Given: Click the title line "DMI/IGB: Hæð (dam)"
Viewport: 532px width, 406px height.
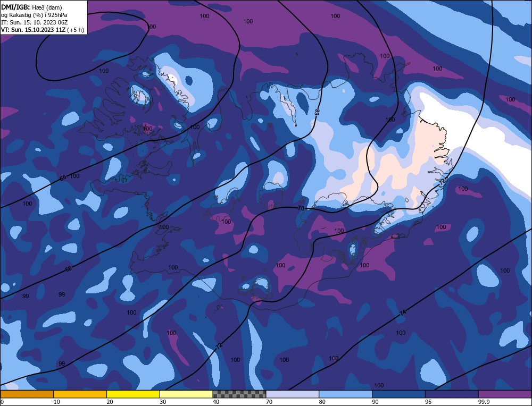Looking at the screenshot, I should coord(31,7).
